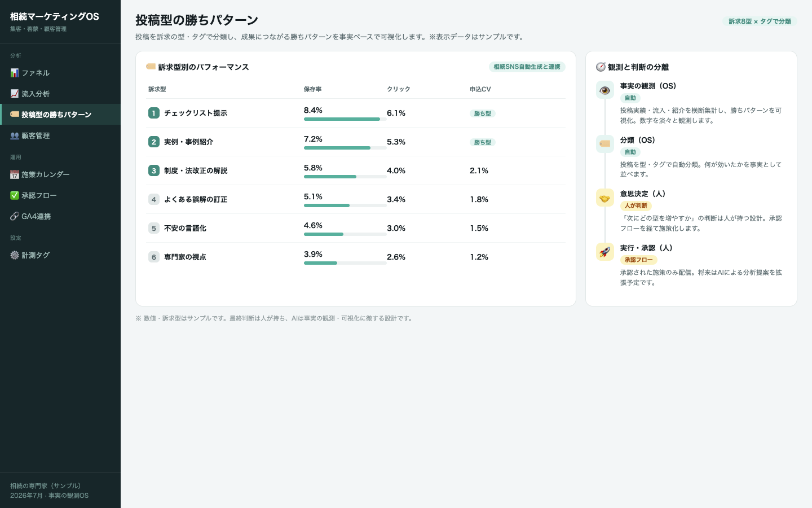This screenshot has width=812, height=508.
Task: Click the tag icon for 分類（OS）step
Action: [x=605, y=144]
